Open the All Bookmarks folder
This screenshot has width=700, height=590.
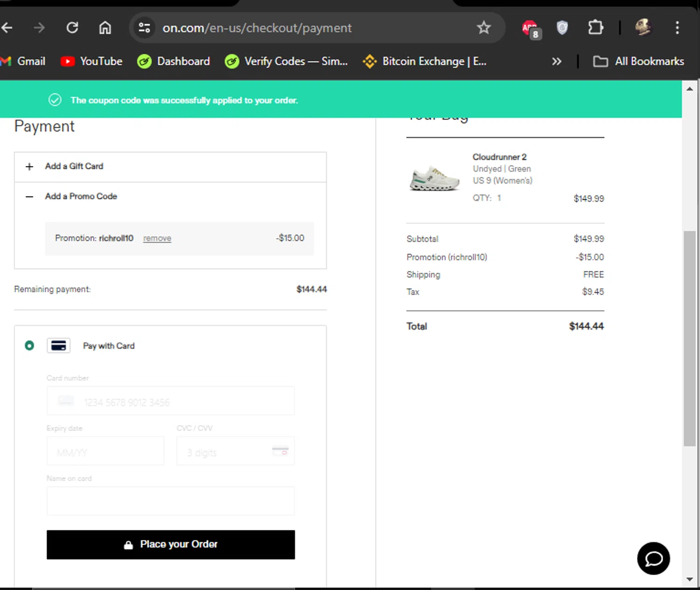coord(638,61)
